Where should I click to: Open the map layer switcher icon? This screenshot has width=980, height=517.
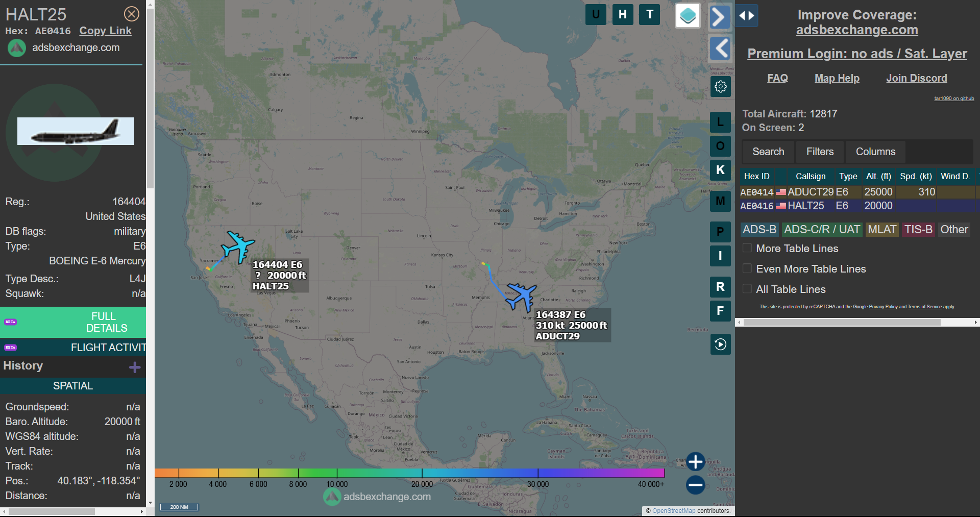point(688,16)
